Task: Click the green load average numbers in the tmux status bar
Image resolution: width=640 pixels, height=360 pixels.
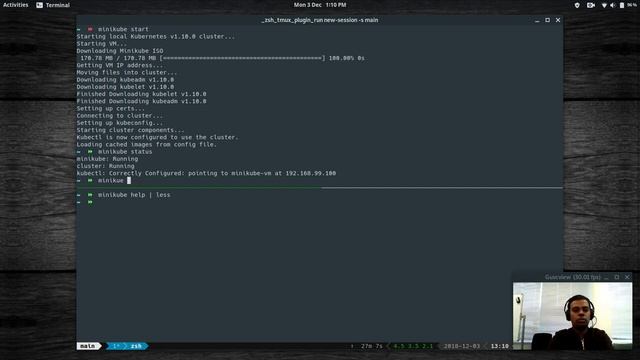Action: pos(413,346)
